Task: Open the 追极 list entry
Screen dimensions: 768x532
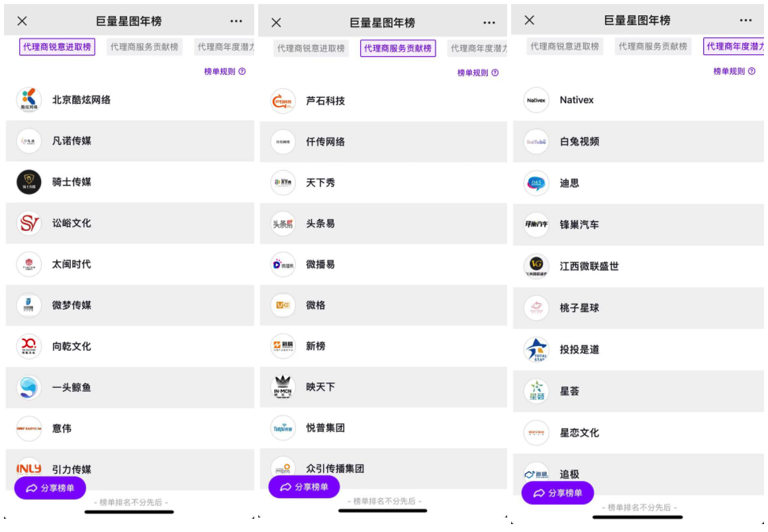Action: [x=638, y=474]
